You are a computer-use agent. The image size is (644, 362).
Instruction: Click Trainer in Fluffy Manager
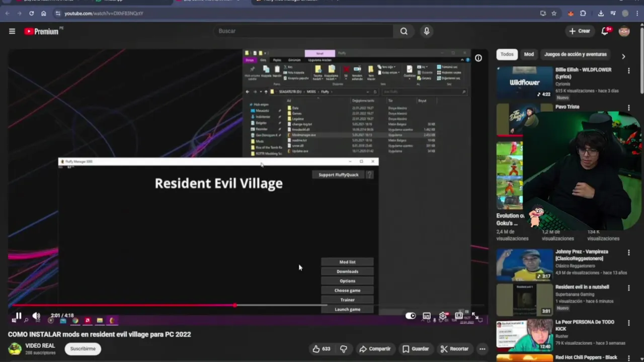coord(347,300)
